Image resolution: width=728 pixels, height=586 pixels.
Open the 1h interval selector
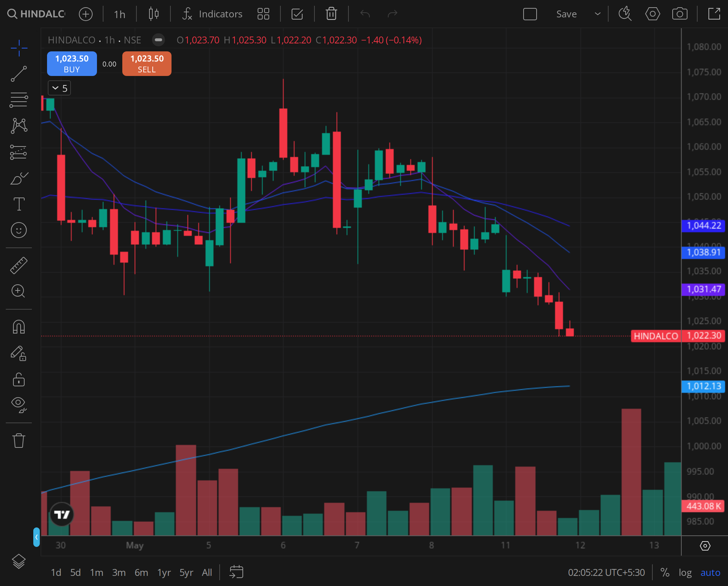click(x=119, y=14)
